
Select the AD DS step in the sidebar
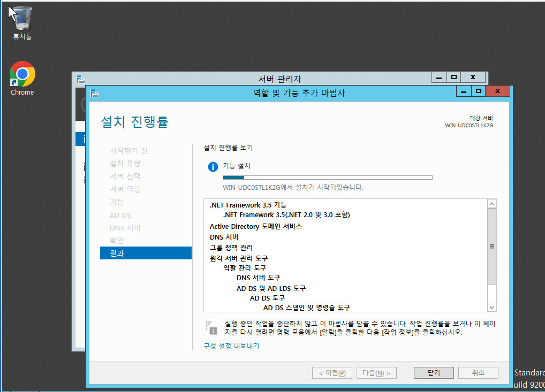[x=120, y=215]
